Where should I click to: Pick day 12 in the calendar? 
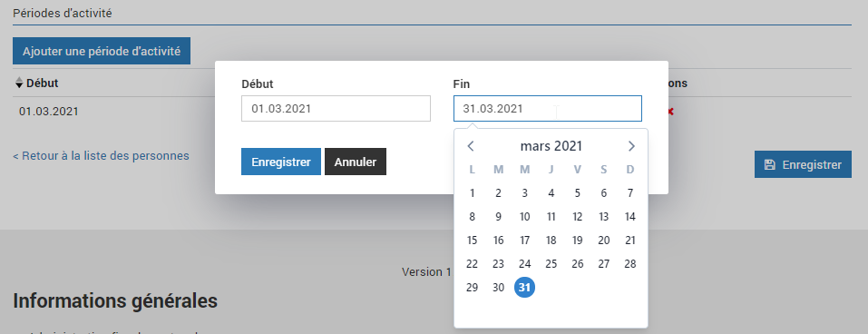pyautogui.click(x=578, y=217)
